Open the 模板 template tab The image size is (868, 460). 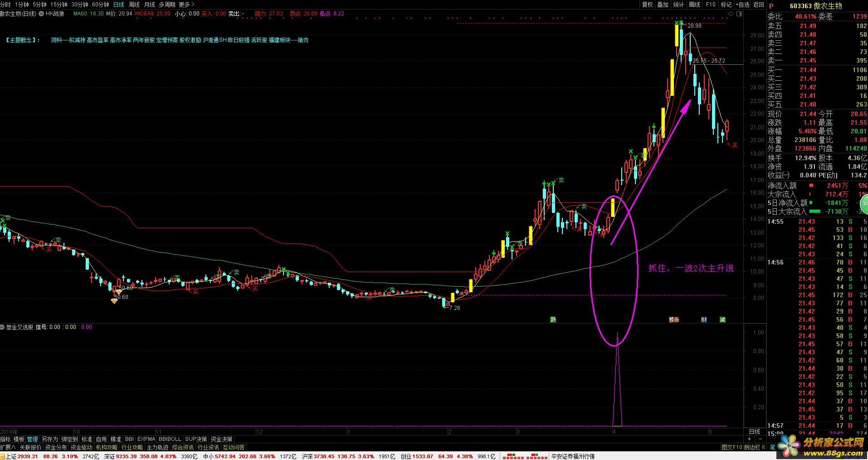(19, 439)
